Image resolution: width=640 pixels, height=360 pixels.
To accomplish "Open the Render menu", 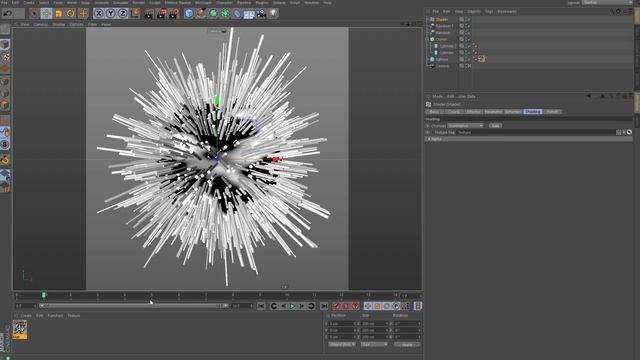I will (138, 2).
